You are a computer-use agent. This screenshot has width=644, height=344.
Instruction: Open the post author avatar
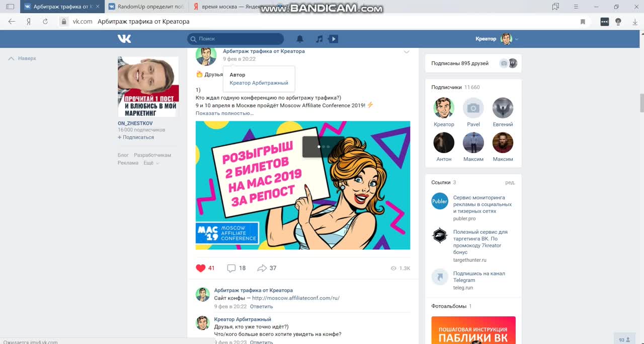tap(206, 55)
